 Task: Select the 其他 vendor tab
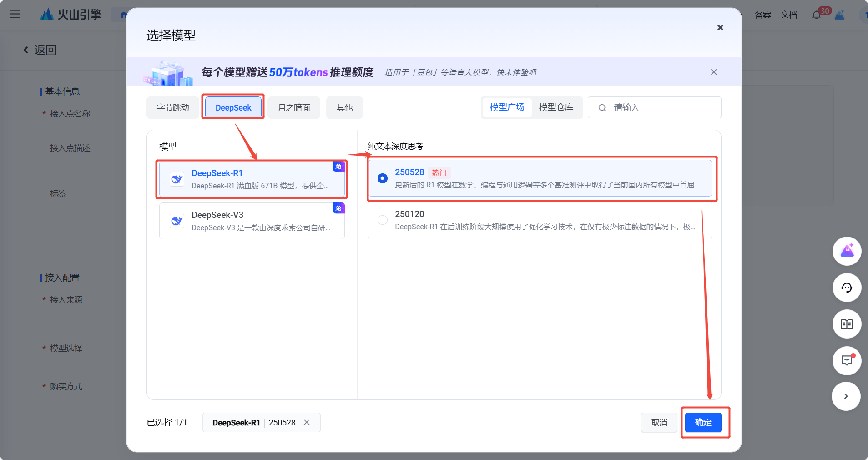tap(344, 108)
